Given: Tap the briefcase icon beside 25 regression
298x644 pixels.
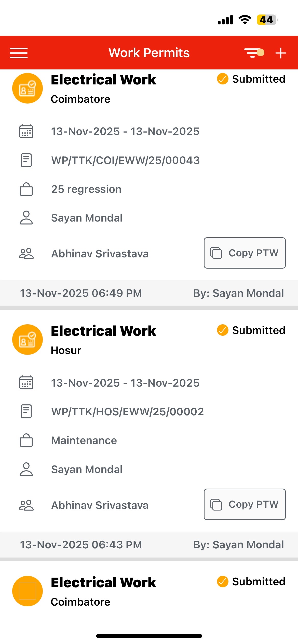Looking at the screenshot, I should 26,189.
